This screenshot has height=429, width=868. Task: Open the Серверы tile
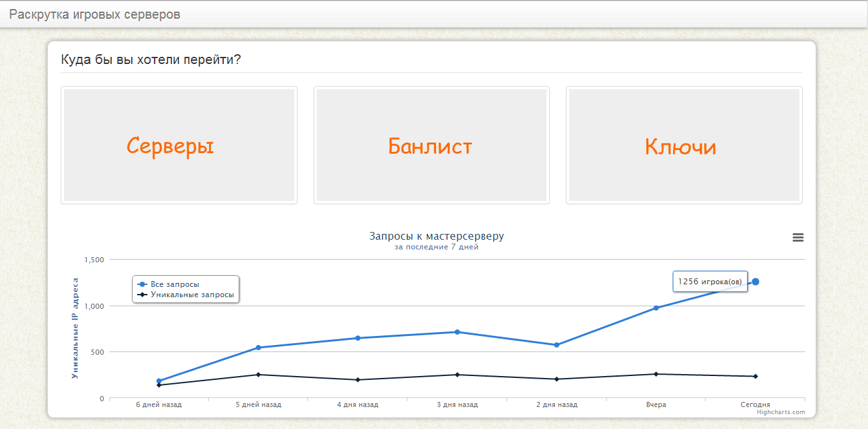coord(179,145)
